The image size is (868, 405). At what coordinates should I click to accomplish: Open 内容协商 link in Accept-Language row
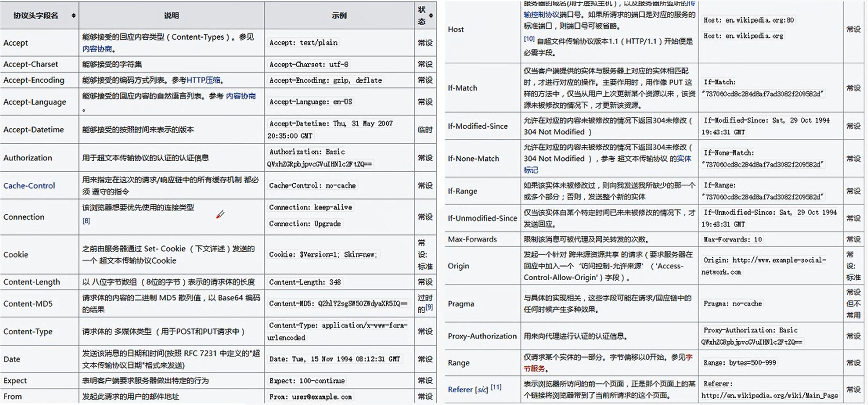point(241,96)
